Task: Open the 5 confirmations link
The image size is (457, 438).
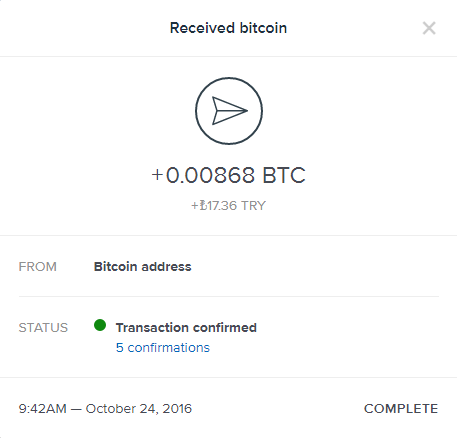Action: coord(163,348)
